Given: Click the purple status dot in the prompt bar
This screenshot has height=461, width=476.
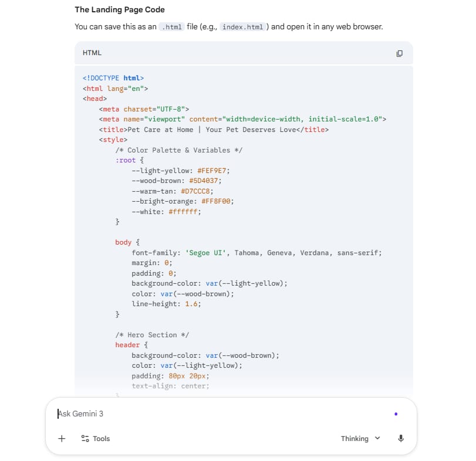Looking at the screenshot, I should 396,413.
